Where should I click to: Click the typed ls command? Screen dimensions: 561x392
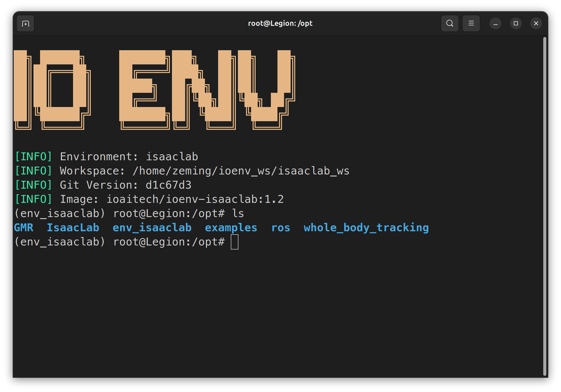(x=238, y=214)
